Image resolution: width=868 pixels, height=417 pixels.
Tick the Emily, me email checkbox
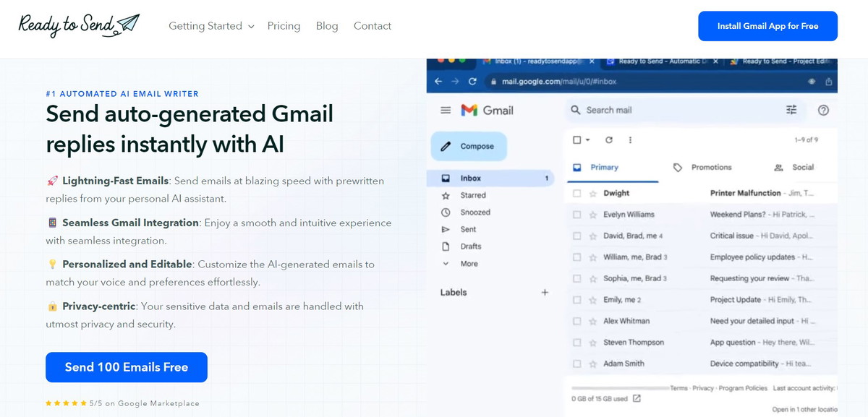[576, 300]
